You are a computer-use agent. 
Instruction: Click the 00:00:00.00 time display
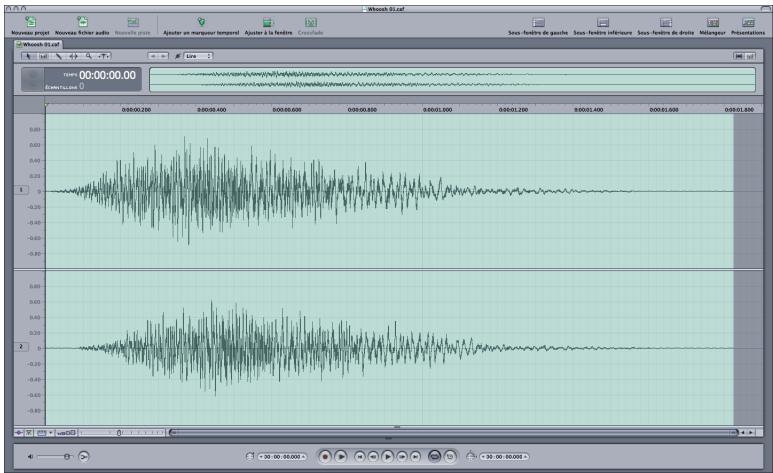tap(107, 75)
